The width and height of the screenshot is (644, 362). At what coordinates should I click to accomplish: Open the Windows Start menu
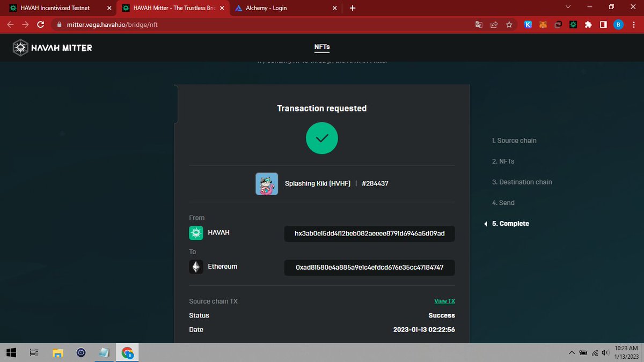12,352
